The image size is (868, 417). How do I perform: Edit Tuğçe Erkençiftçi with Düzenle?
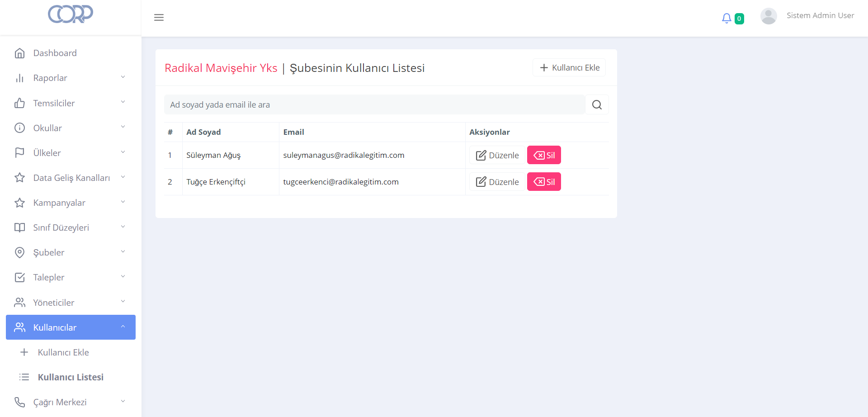click(497, 182)
